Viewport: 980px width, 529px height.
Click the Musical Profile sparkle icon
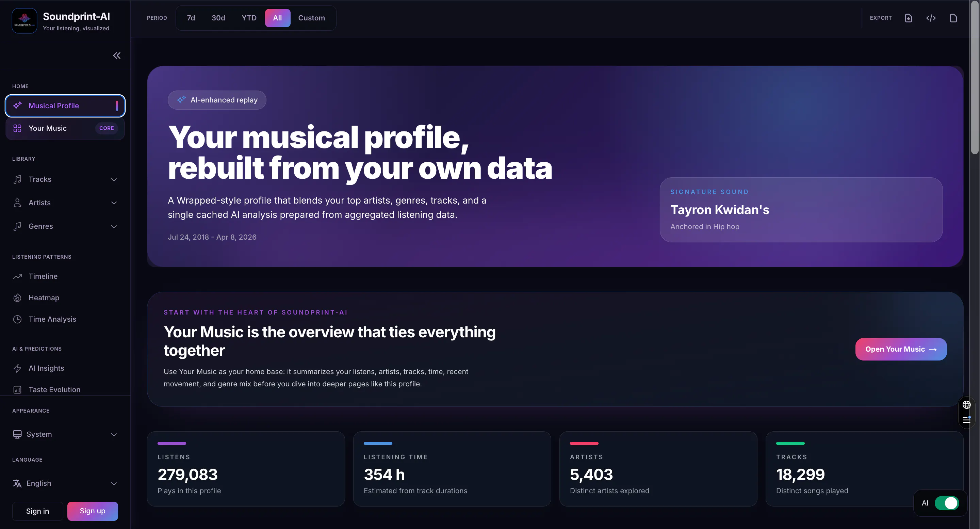pos(17,106)
